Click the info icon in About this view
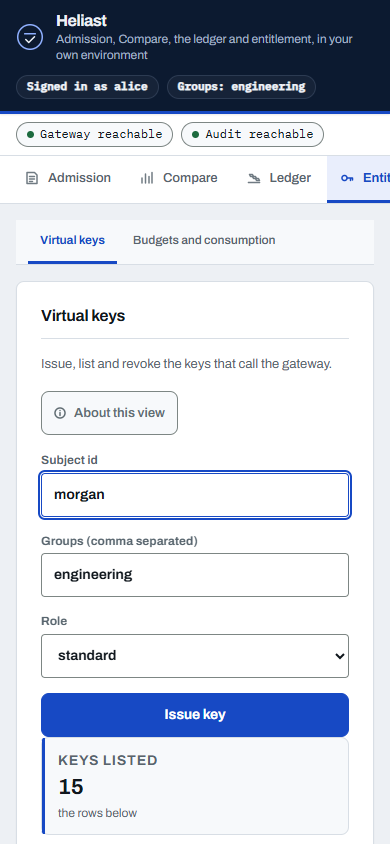 (60, 413)
